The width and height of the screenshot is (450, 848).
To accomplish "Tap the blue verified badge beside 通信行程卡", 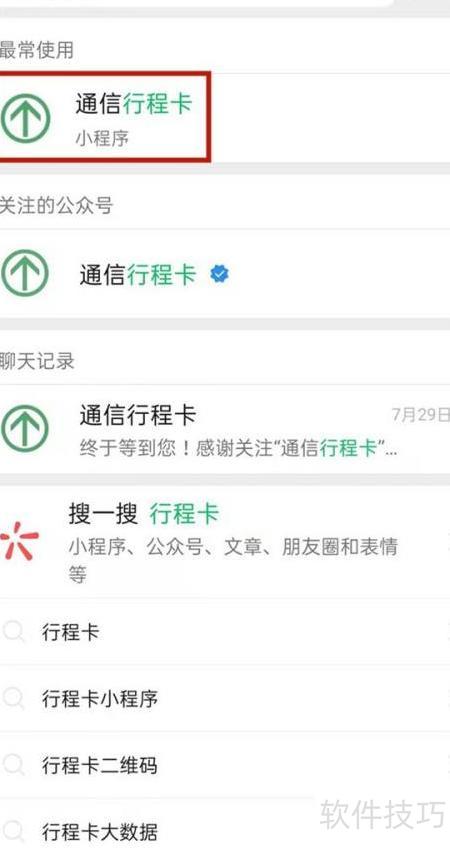I will [x=219, y=274].
